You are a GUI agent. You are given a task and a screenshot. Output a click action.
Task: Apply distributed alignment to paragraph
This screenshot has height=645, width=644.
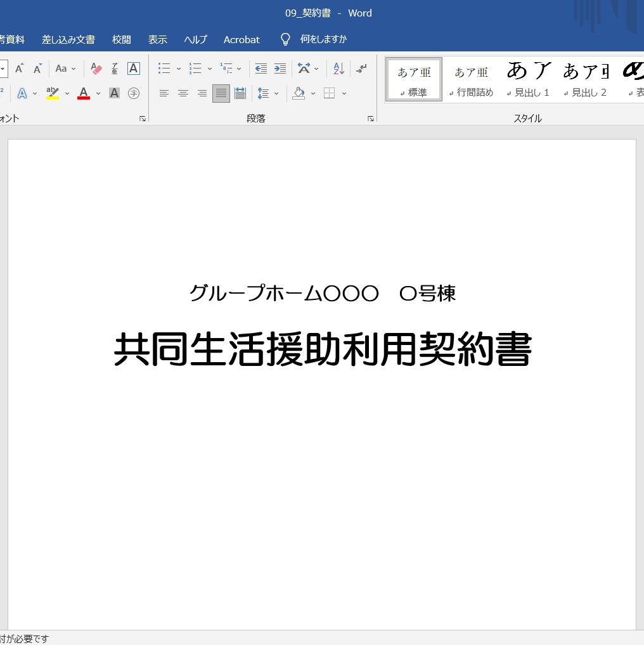pyautogui.click(x=240, y=93)
